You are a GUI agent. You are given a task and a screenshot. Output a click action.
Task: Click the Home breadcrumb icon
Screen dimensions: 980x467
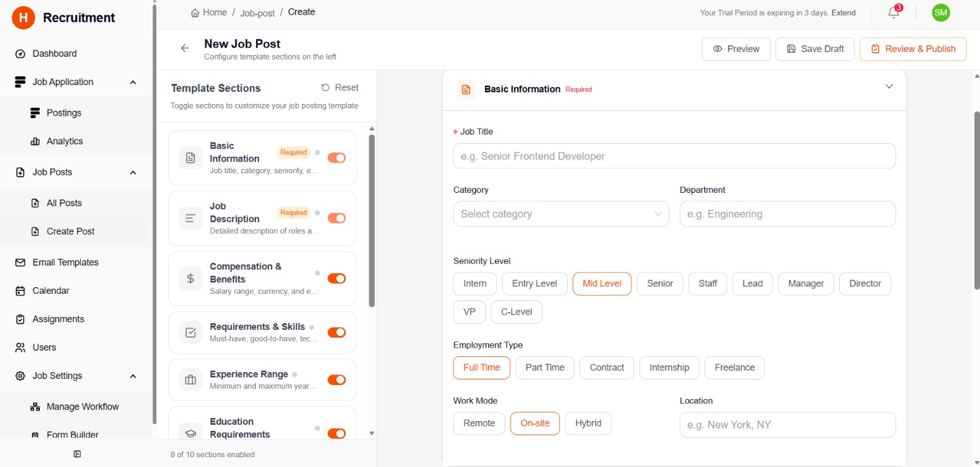point(195,13)
